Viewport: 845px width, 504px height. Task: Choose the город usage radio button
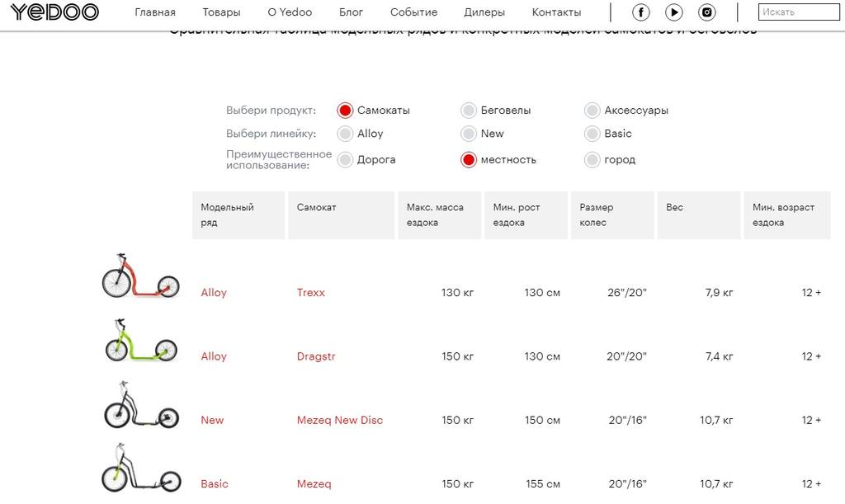pyautogui.click(x=592, y=160)
